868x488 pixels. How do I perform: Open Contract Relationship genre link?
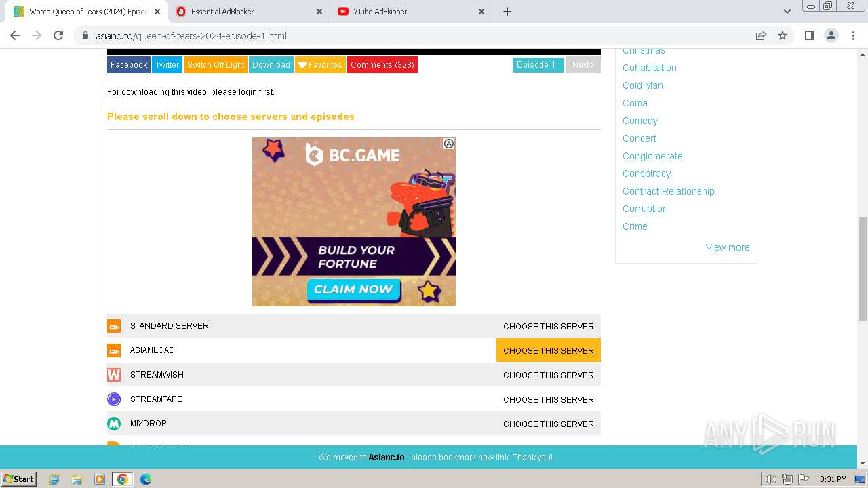[x=669, y=191]
